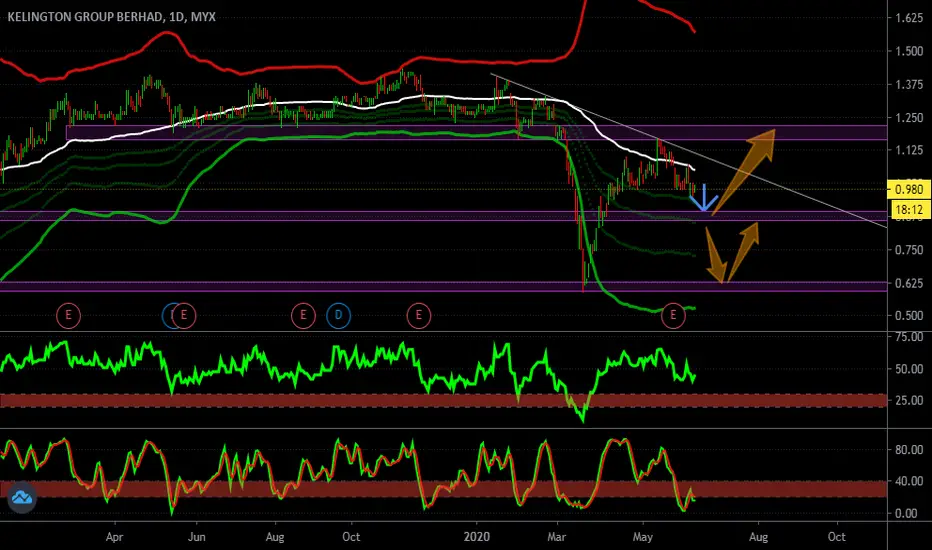Click the Jun time axis label
932x550 pixels.
(196, 537)
